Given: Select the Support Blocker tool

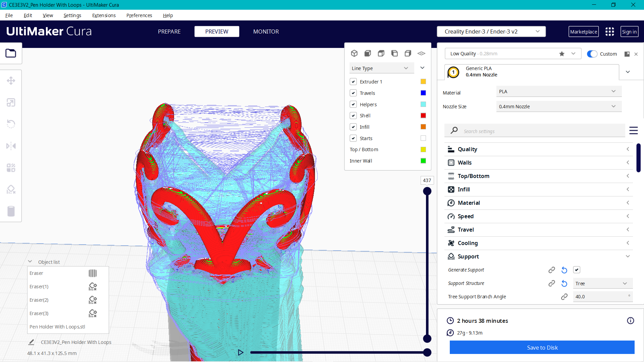Looking at the screenshot, I should (x=11, y=189).
